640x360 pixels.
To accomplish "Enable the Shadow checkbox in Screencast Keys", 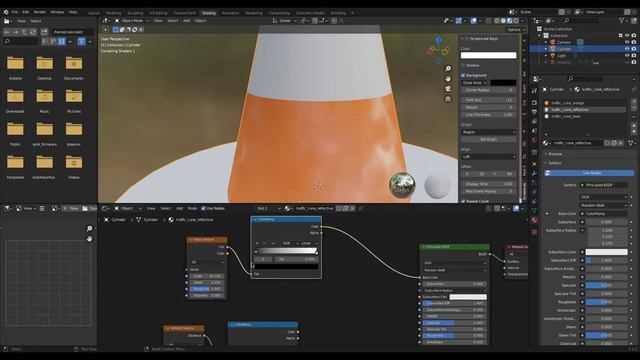I will click(x=463, y=65).
